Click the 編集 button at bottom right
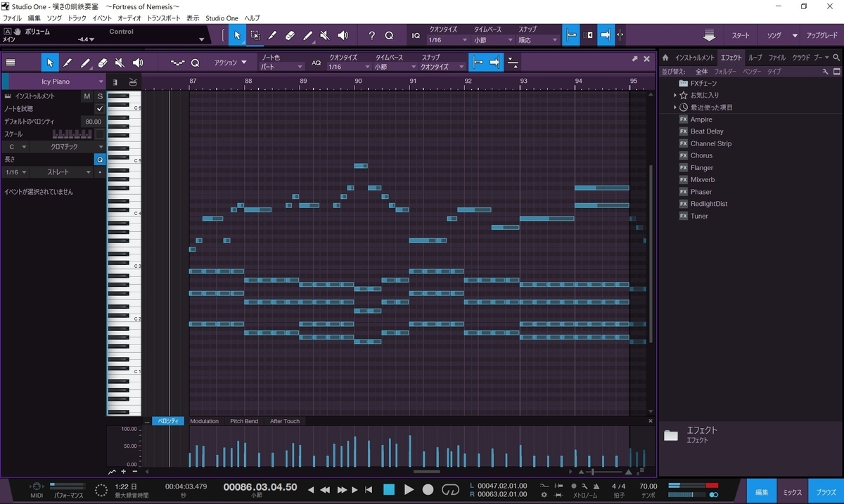Viewport: 844px width, 504px height. (762, 492)
